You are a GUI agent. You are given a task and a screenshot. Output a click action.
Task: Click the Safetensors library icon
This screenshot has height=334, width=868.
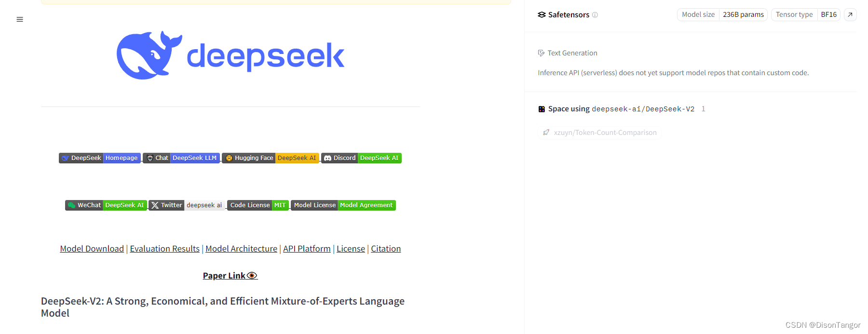click(x=542, y=14)
